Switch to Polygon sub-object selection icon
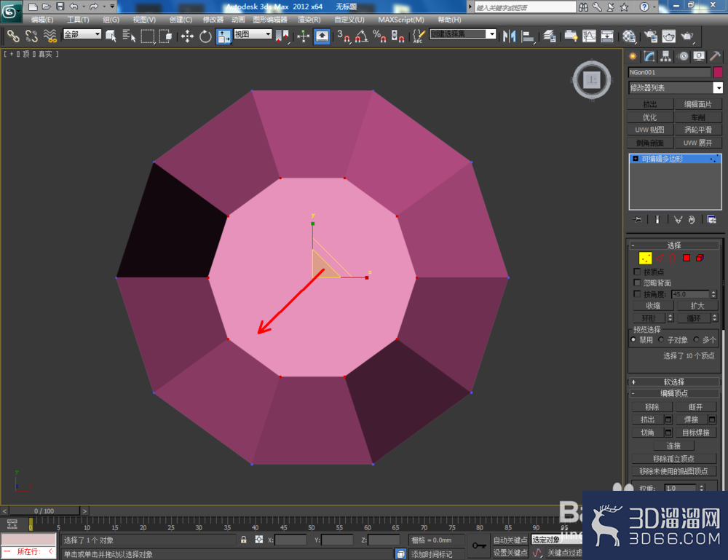The width and height of the screenshot is (728, 560). [x=687, y=258]
